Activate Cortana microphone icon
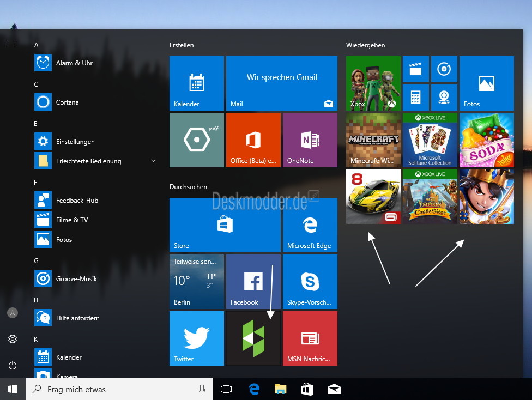Screen dimensions: 532x400 coord(202,389)
